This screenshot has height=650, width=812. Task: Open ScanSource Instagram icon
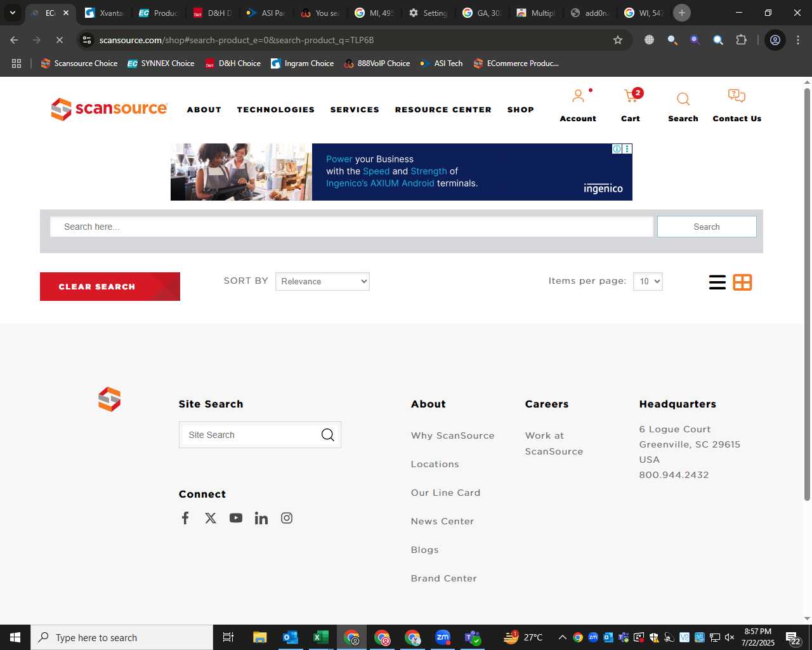click(x=287, y=518)
